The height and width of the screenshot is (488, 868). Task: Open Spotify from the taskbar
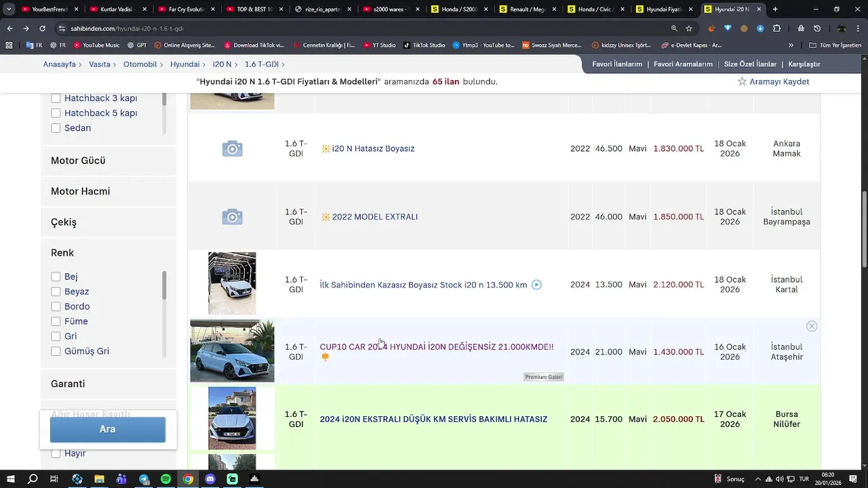pos(166,479)
